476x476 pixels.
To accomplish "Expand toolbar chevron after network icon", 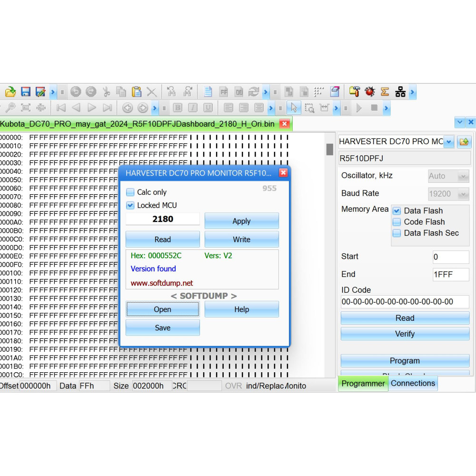I will 412,92.
